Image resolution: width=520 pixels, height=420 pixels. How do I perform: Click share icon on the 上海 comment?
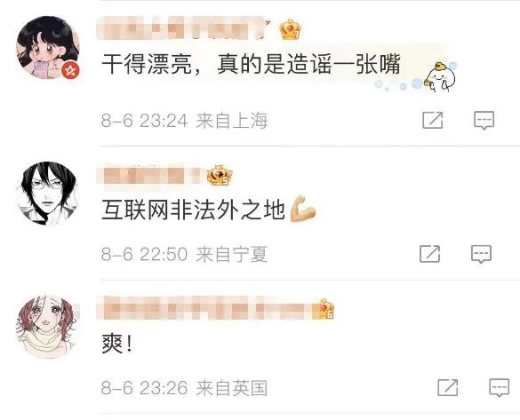(x=433, y=120)
